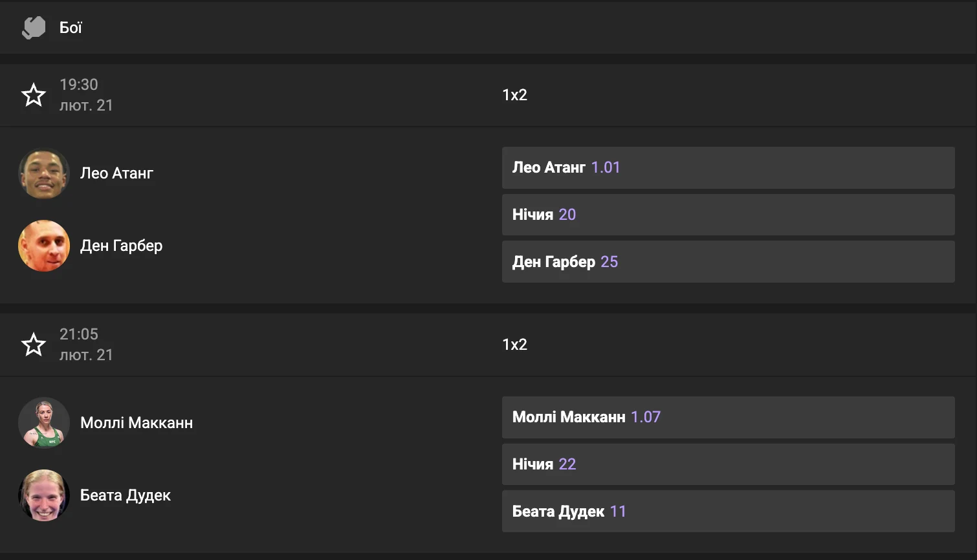Click Лео Атанг's avatar photo

click(x=44, y=173)
